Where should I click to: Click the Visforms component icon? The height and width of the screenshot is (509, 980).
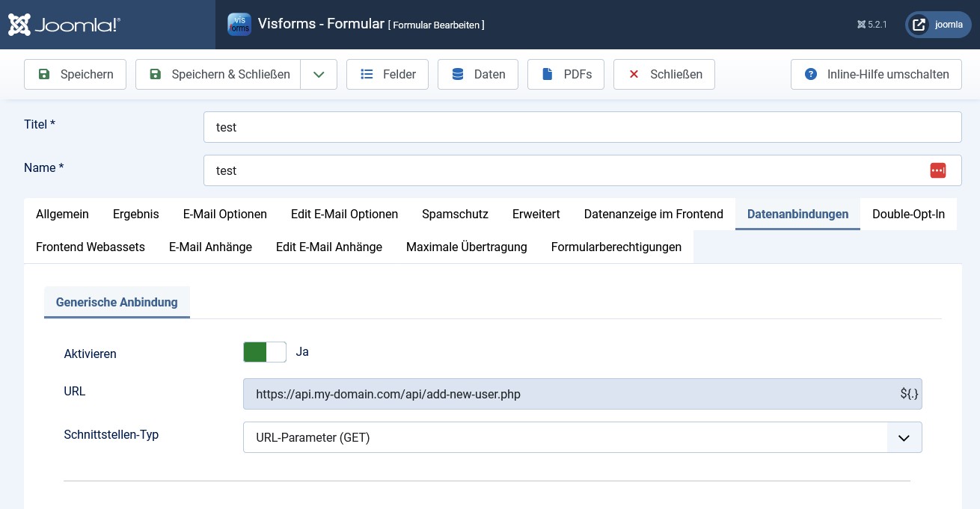click(239, 24)
